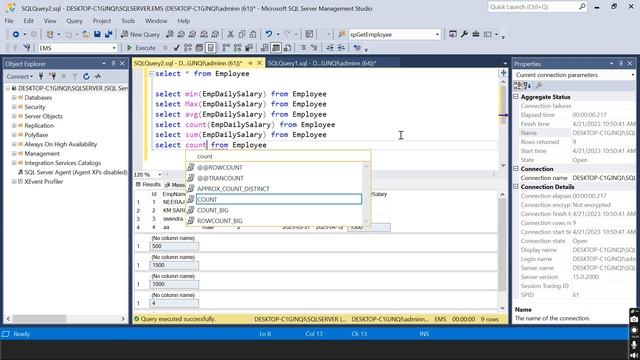The height and width of the screenshot is (360, 640).
Task: Select Integration Services Catalogs item
Action: point(62,163)
